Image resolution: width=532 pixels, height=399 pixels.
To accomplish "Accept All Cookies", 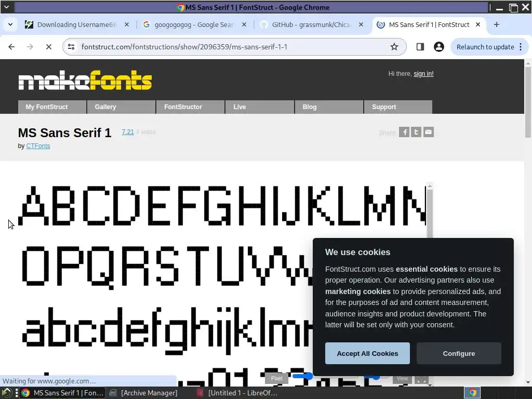I will (367, 353).
